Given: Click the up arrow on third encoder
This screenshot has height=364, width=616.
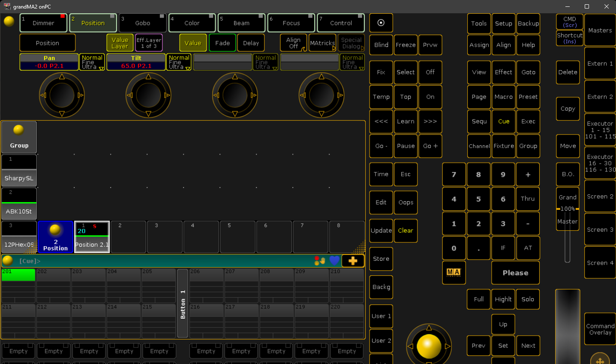Looking at the screenshot, I should coord(235,77).
